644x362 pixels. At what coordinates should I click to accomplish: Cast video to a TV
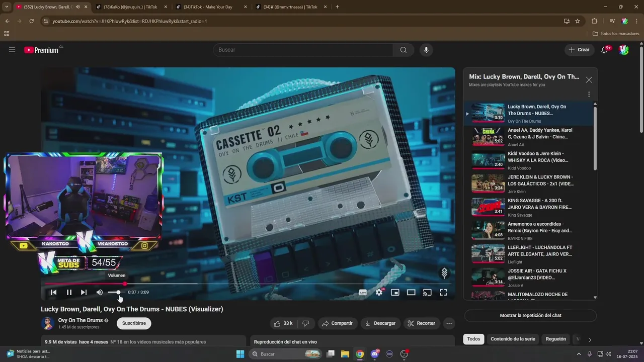(427, 292)
